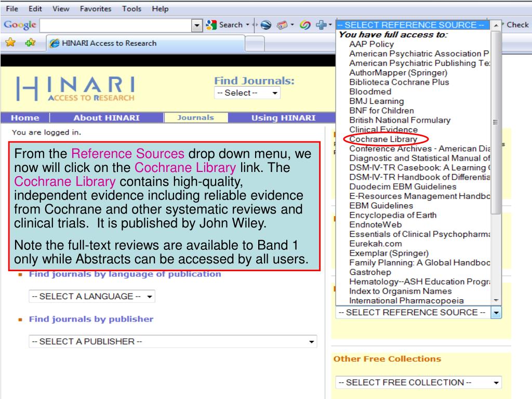Choose Biblioteca Cochrane Plus
The height and width of the screenshot is (399, 532).
coord(399,82)
